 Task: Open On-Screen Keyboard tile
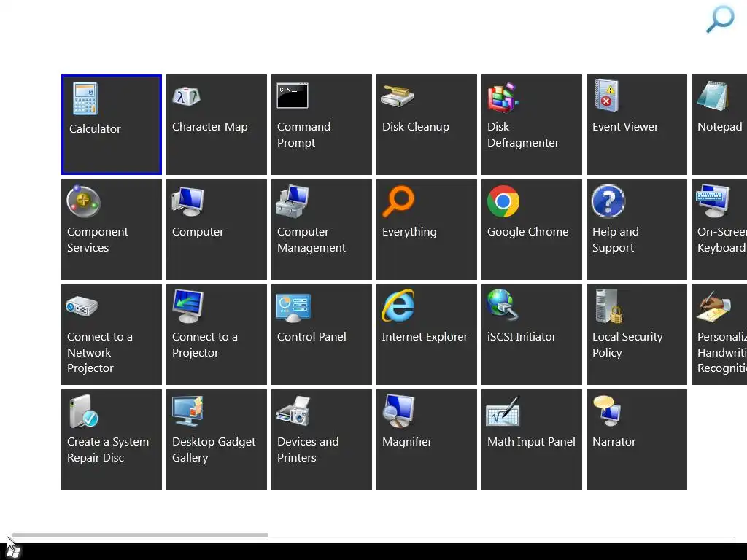719,230
